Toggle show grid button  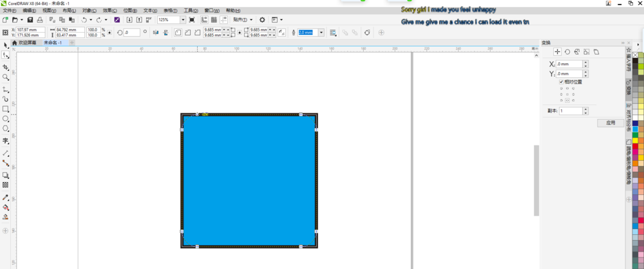[214, 20]
